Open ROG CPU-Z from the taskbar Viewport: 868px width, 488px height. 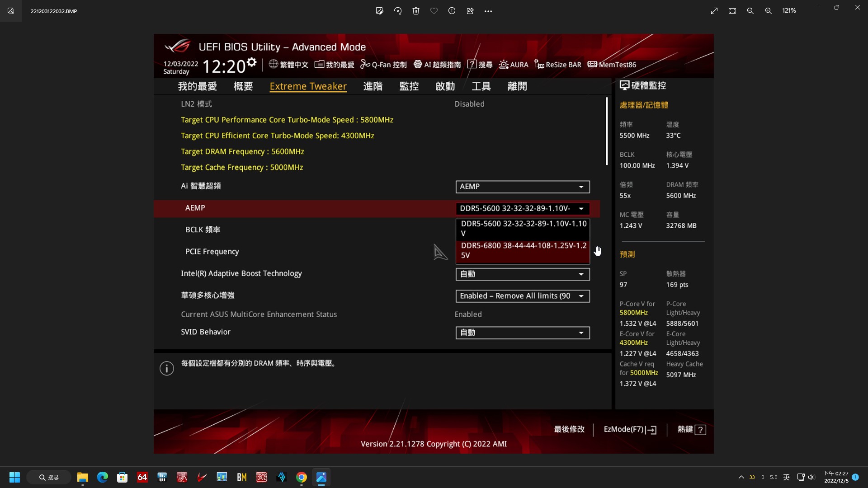(x=262, y=477)
